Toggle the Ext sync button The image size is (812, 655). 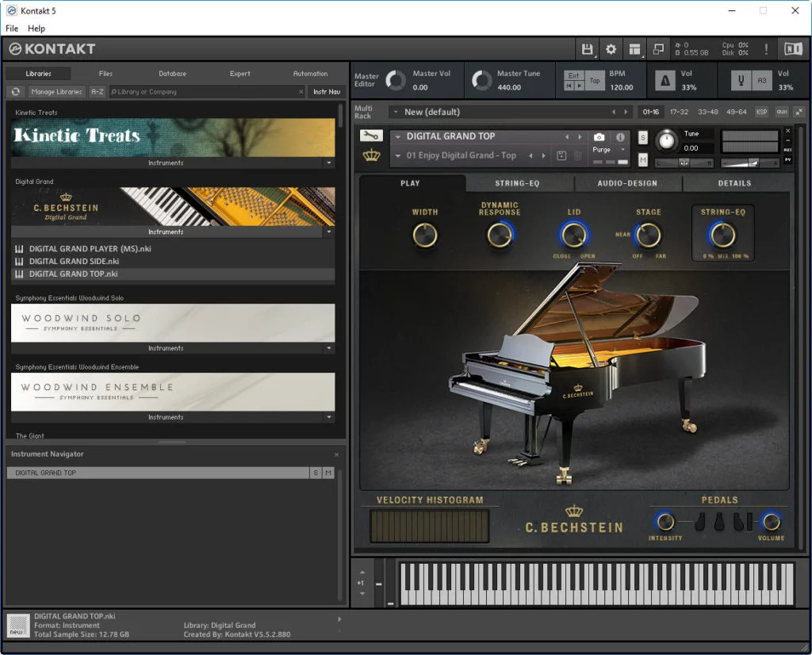coord(574,75)
